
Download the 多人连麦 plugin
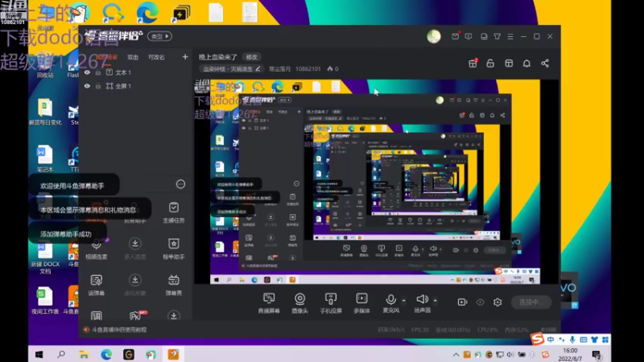(134, 249)
